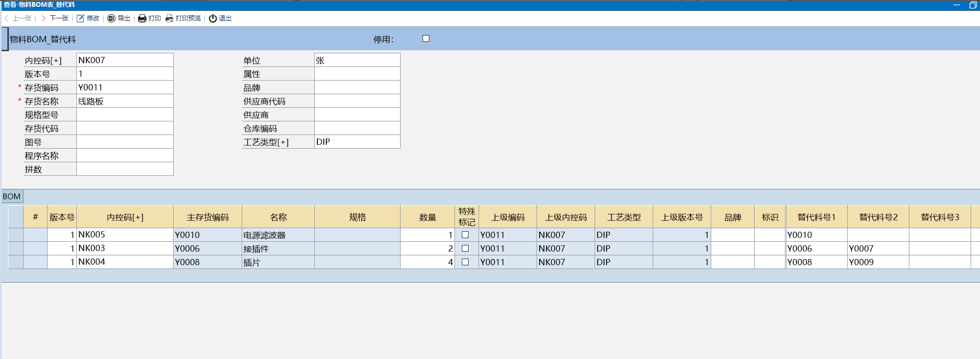Toggle the 停用 checkbox
The height and width of the screenshot is (359, 980).
click(x=426, y=39)
